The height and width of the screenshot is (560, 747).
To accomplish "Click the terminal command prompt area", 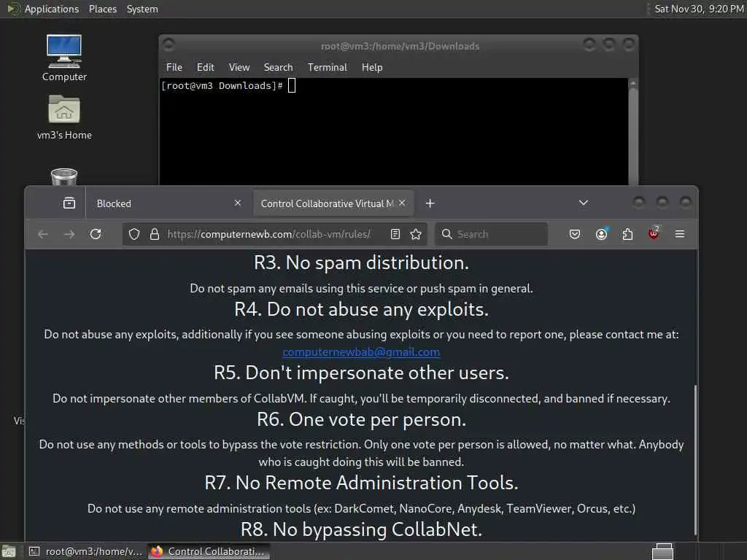I will pos(393,131).
